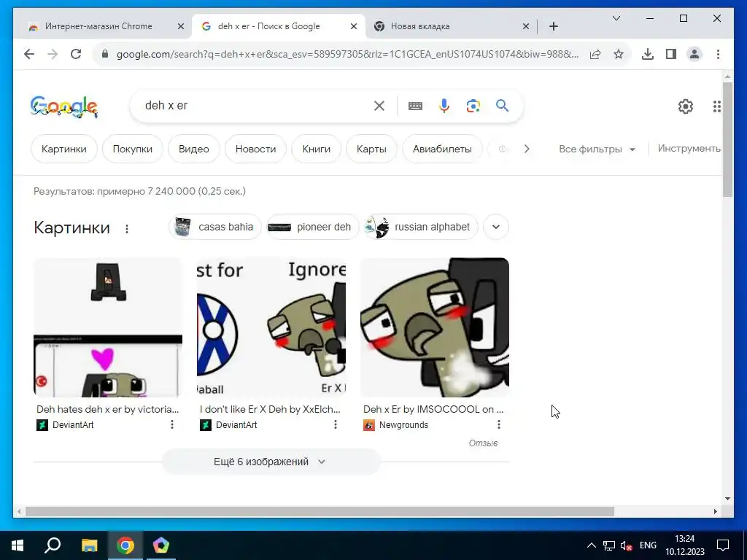
Task: Click the vertical page scrollbar thumb
Action: pyautogui.click(x=727, y=139)
